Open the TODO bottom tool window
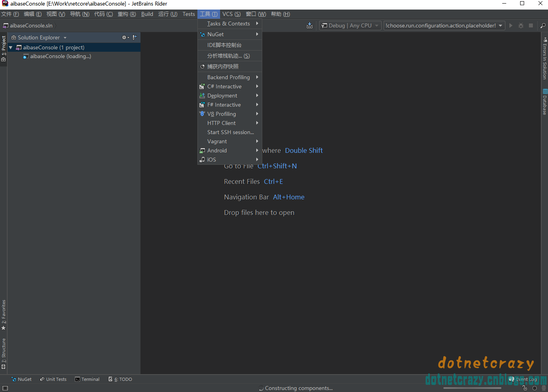 [120, 379]
